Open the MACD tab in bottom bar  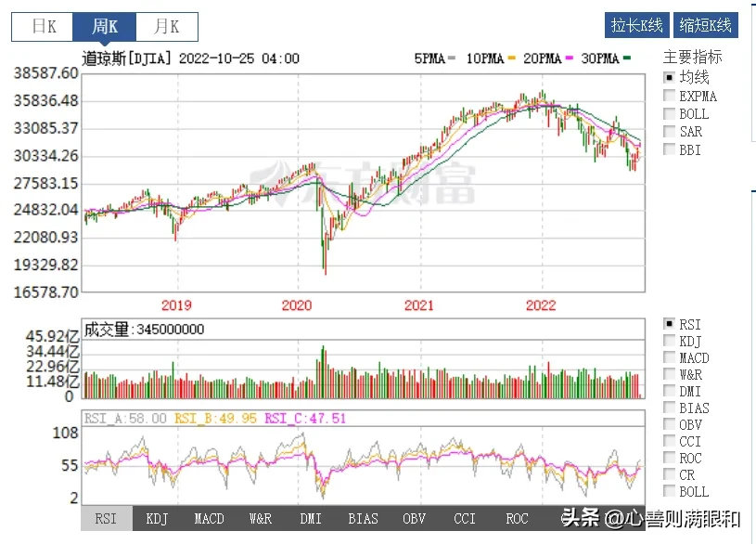(x=209, y=518)
